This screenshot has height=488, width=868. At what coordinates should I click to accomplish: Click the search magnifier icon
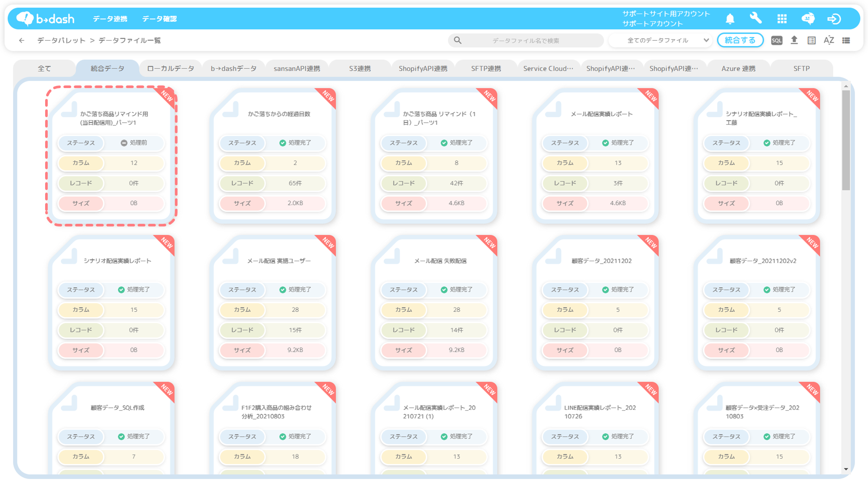coord(458,40)
